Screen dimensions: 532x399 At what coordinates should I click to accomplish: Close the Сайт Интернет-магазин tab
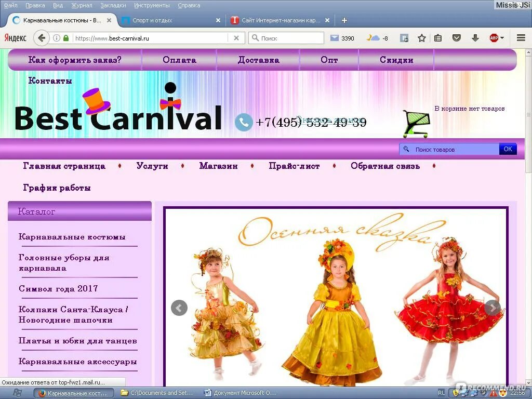point(327,20)
